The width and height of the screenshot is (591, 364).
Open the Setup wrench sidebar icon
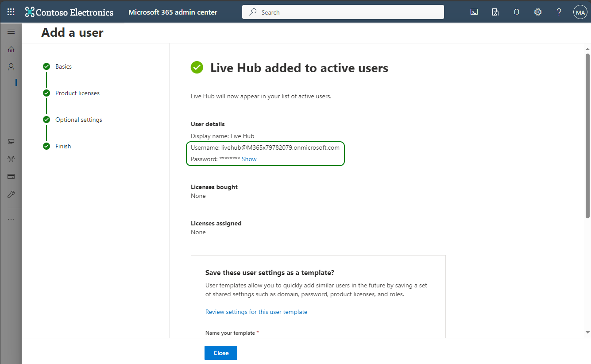tap(11, 194)
